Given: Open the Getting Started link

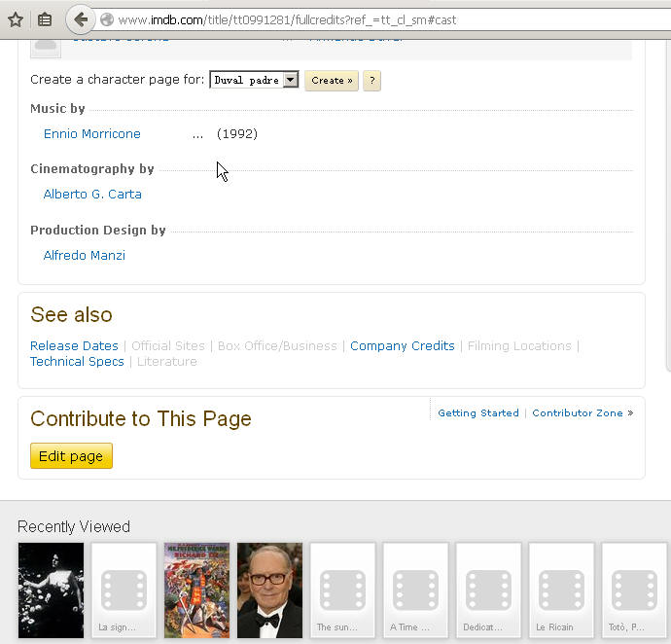Looking at the screenshot, I should click(x=478, y=412).
